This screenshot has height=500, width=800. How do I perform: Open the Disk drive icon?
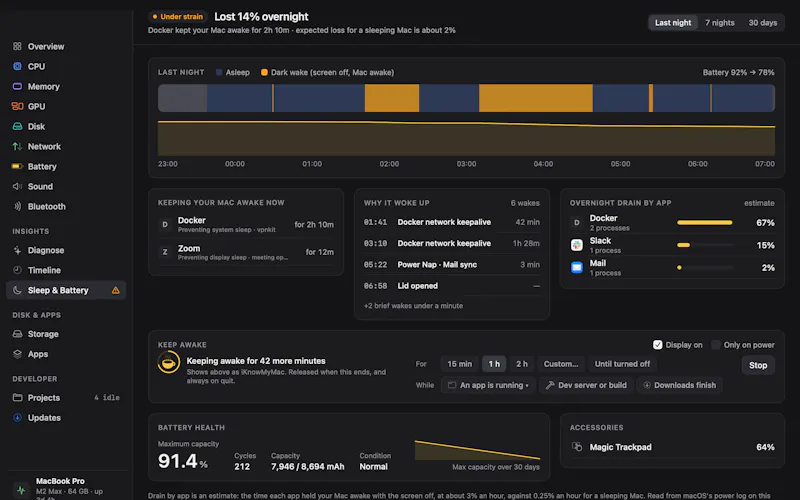coord(17,126)
